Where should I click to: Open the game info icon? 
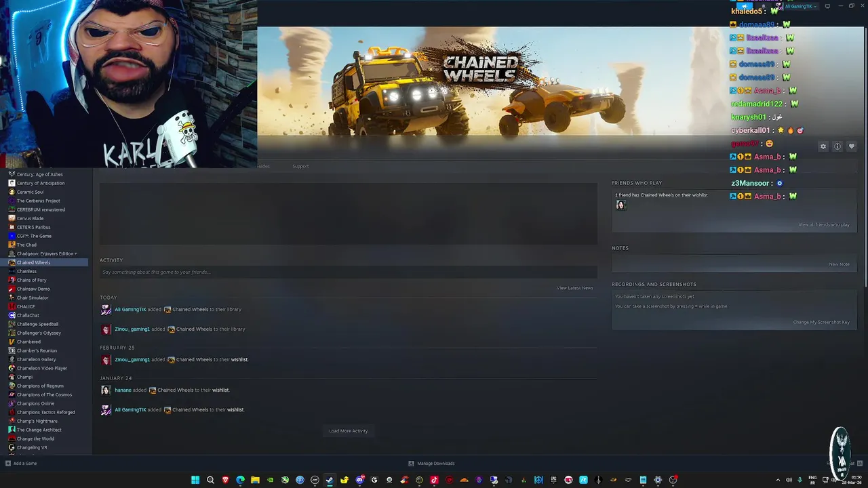[x=837, y=146]
